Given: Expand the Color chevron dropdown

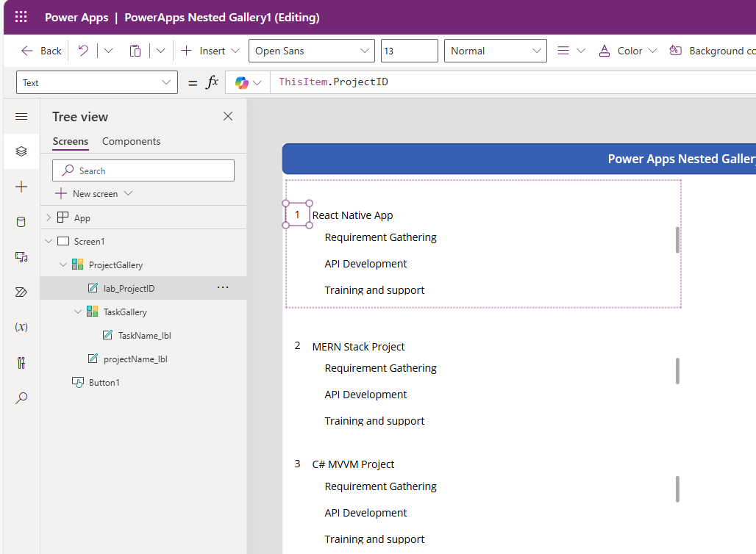Looking at the screenshot, I should click(x=652, y=51).
